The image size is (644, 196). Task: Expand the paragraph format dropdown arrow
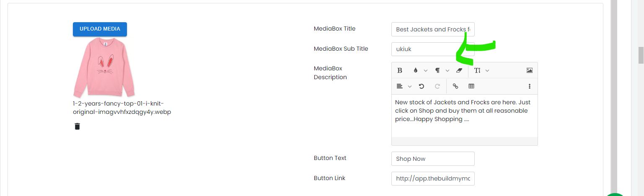click(x=447, y=70)
